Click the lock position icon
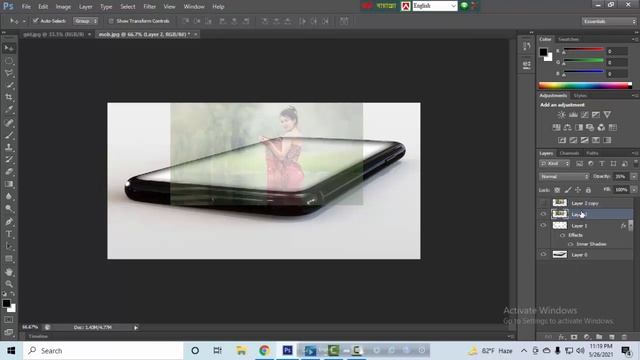This screenshot has width=640, height=360. (578, 190)
